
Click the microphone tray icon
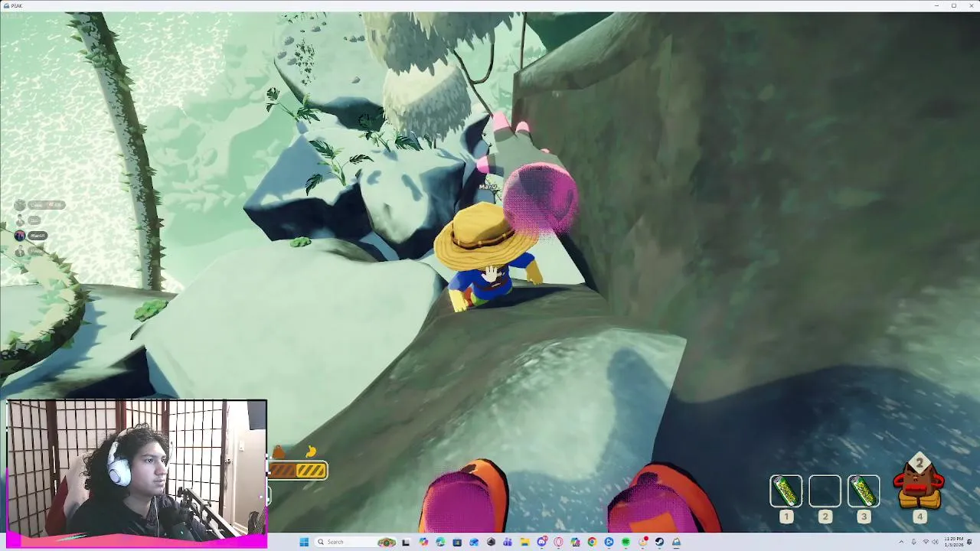coord(913,542)
